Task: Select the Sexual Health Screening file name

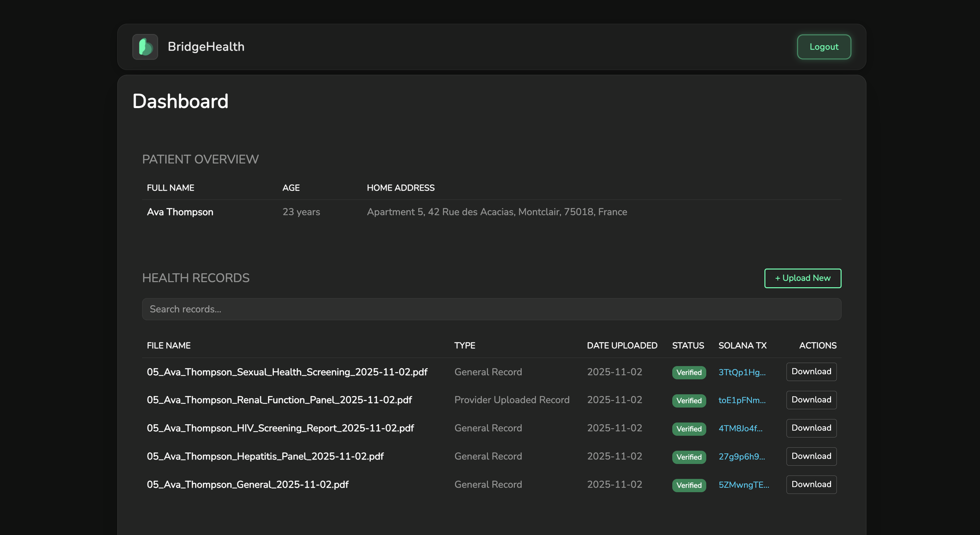Action: [287, 372]
